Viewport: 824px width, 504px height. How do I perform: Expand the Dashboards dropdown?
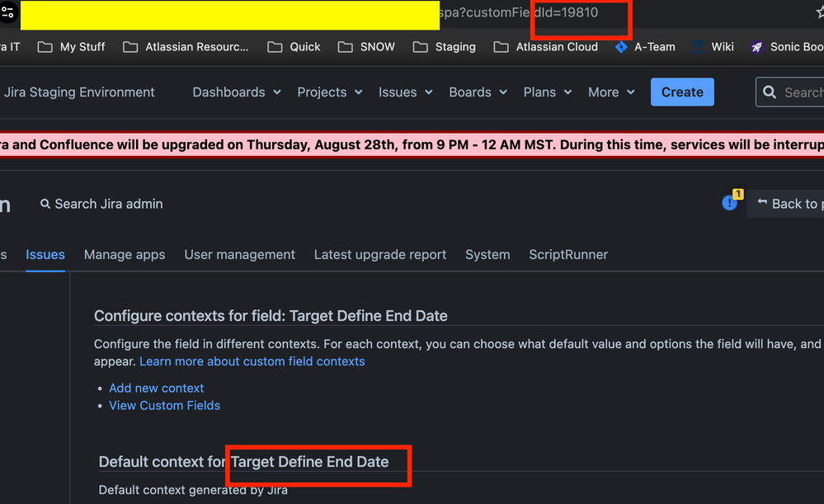click(x=236, y=92)
